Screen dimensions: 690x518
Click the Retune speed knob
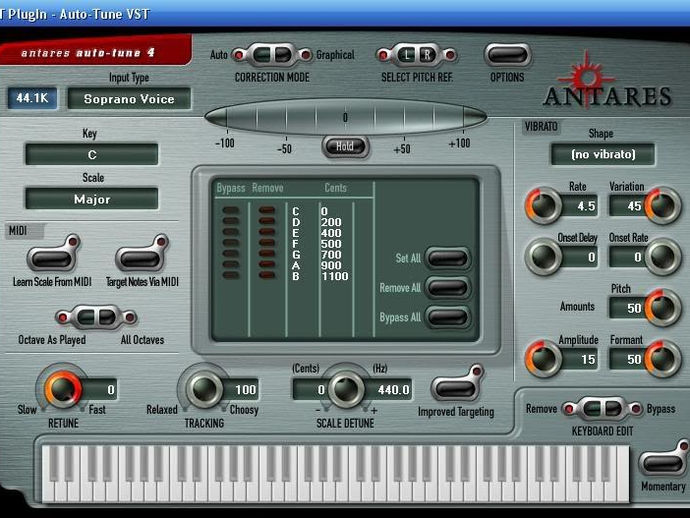[x=63, y=389]
